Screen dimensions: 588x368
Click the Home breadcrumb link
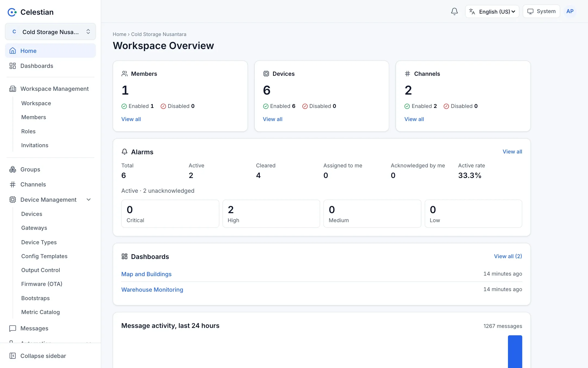point(120,34)
